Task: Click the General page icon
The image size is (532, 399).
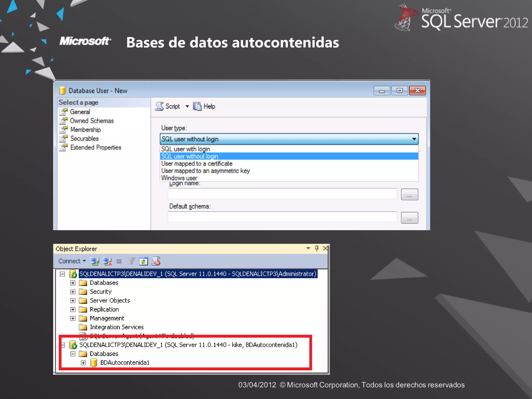Action: click(x=63, y=112)
